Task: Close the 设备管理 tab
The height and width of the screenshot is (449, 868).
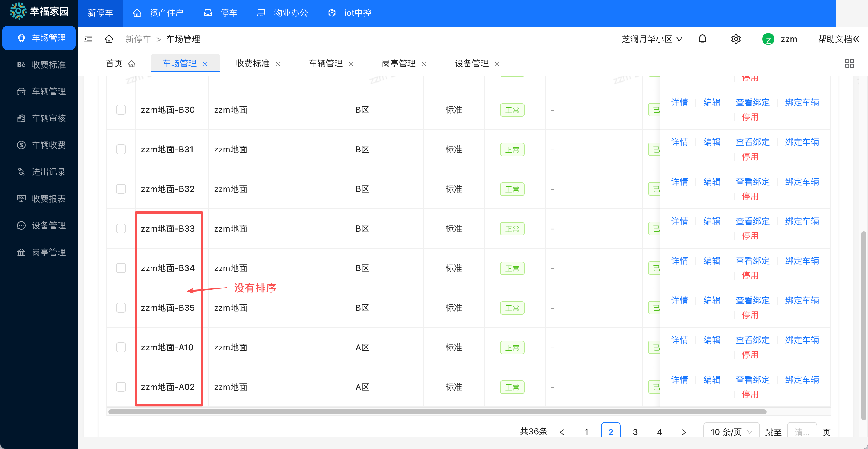Action: [497, 64]
